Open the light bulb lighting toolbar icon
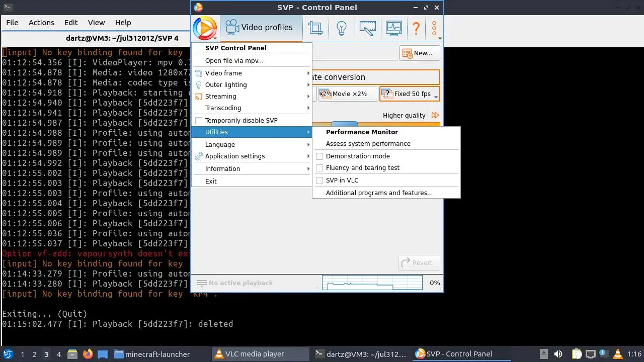 tap(342, 28)
